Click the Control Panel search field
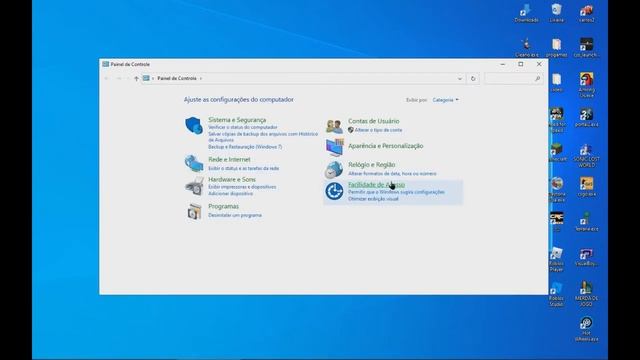The image size is (640, 360). coord(513,78)
